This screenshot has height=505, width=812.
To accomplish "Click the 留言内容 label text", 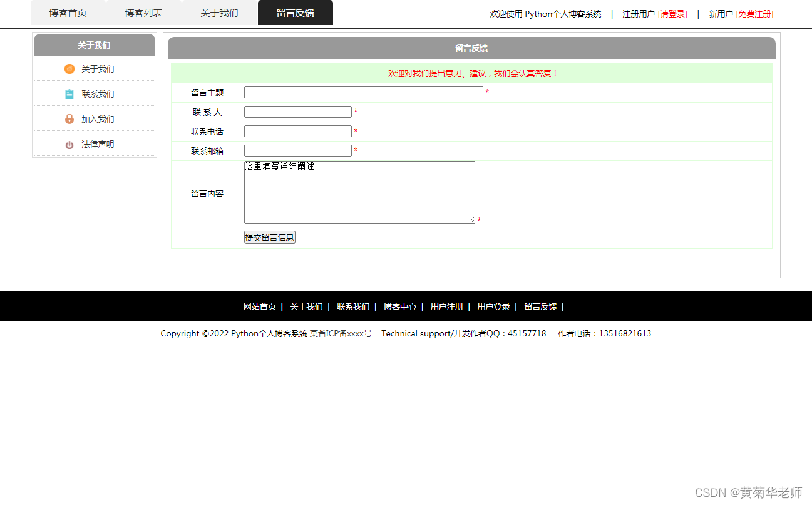I will 207,194.
